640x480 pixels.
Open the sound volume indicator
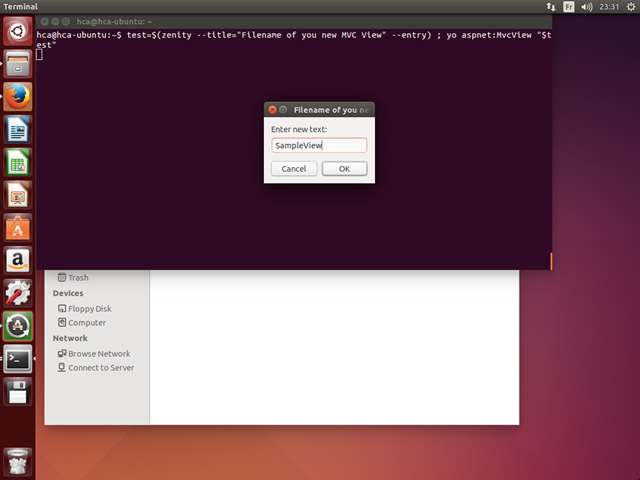(x=587, y=7)
